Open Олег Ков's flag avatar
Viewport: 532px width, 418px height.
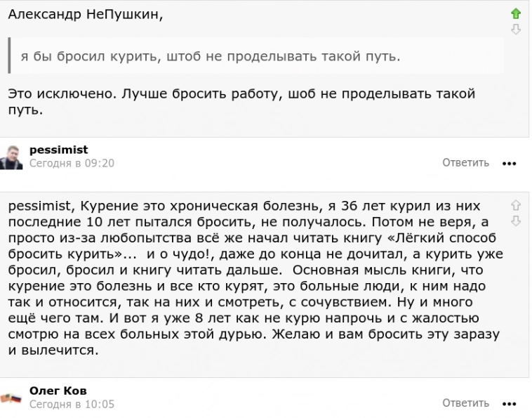click(11, 398)
